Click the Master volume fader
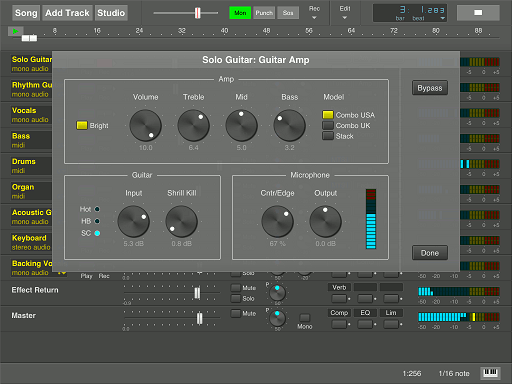 tap(199, 318)
